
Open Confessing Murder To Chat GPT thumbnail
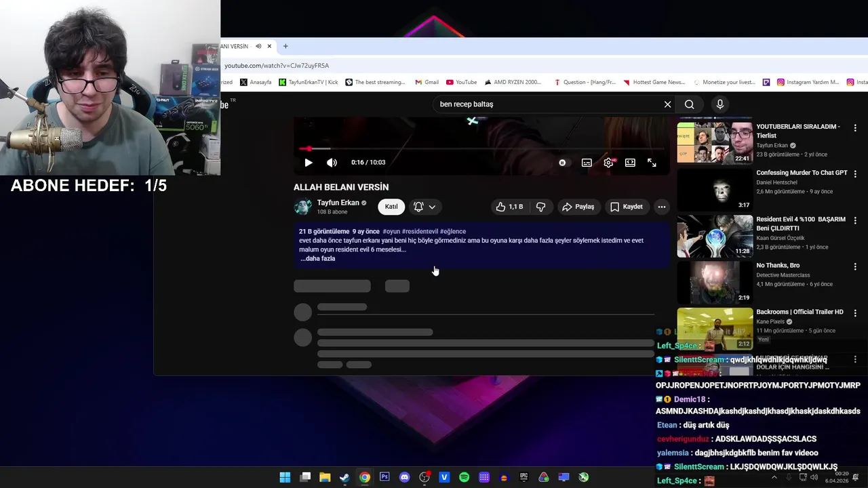[x=715, y=190]
